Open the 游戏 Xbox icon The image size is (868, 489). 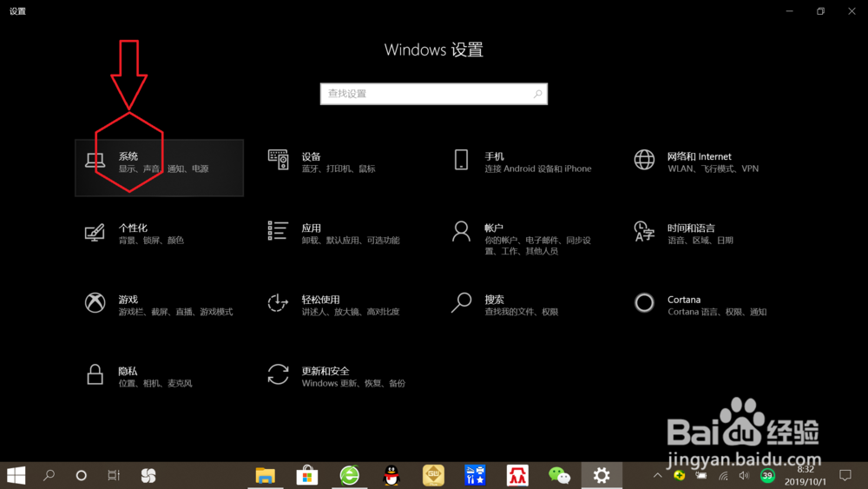click(95, 303)
